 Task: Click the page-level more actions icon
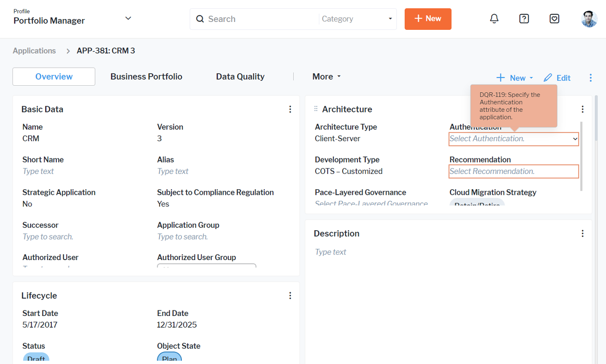[591, 78]
